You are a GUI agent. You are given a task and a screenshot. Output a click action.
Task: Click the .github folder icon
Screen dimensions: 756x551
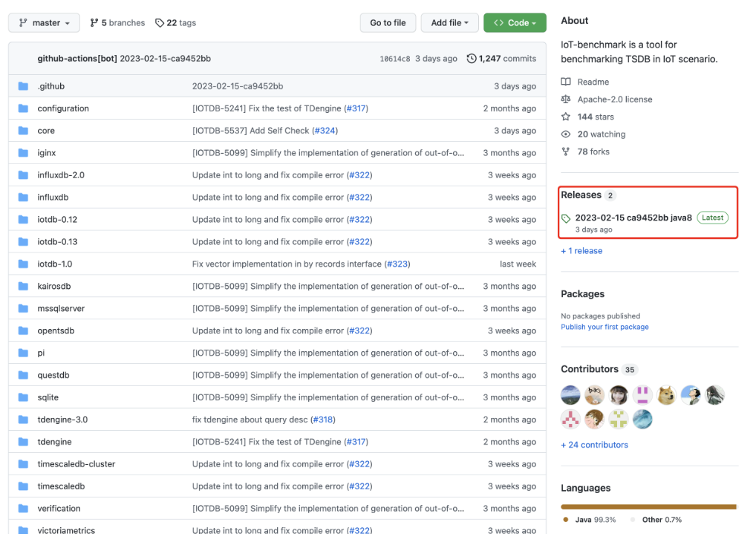pyautogui.click(x=23, y=86)
